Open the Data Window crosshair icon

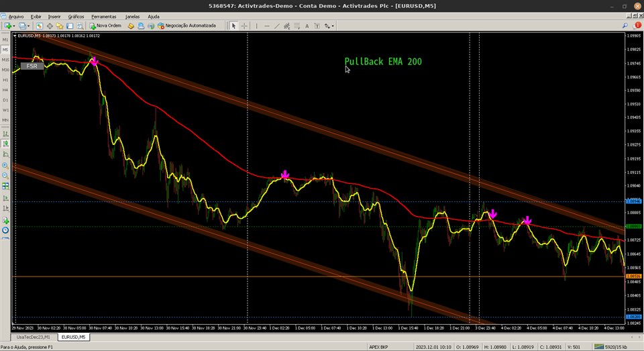pyautogui.click(x=49, y=26)
